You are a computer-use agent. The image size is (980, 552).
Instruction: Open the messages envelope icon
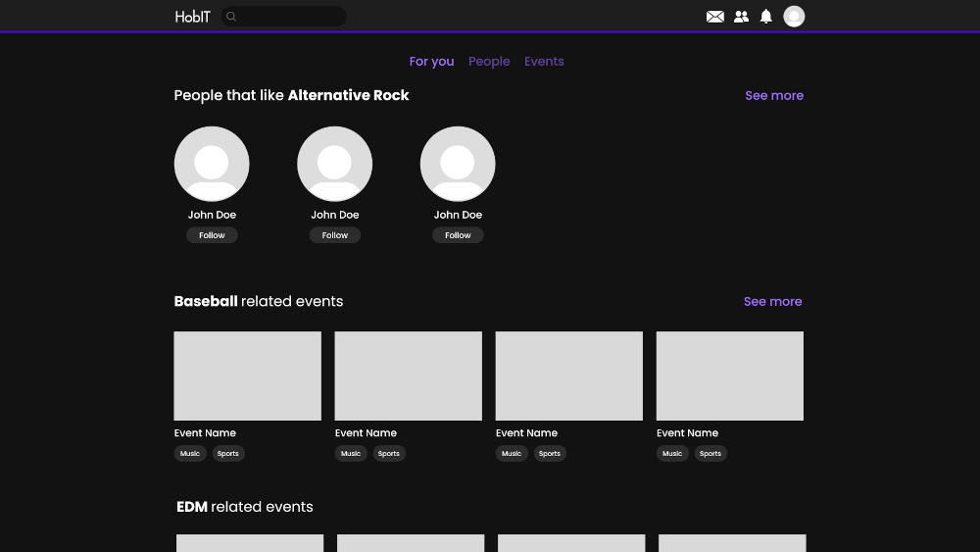click(x=715, y=17)
